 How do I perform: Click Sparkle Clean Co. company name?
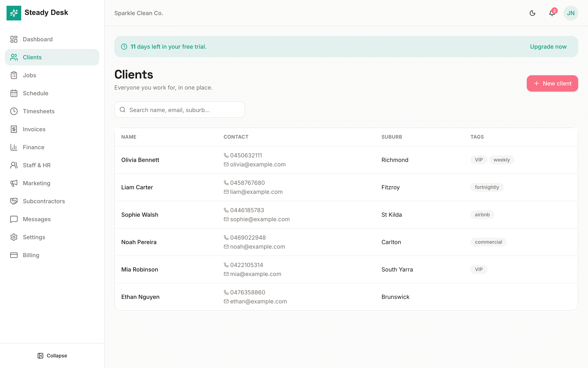pos(139,13)
